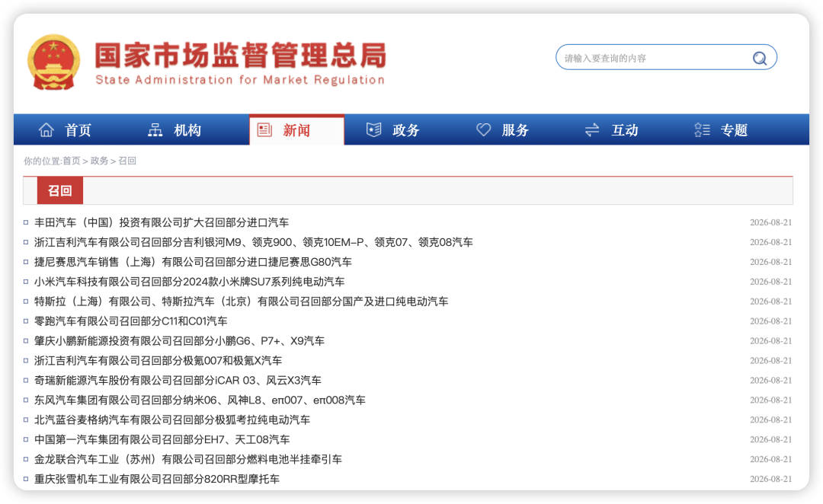Click 政务 in the breadcrumb trail
The height and width of the screenshot is (504, 823).
click(99, 161)
